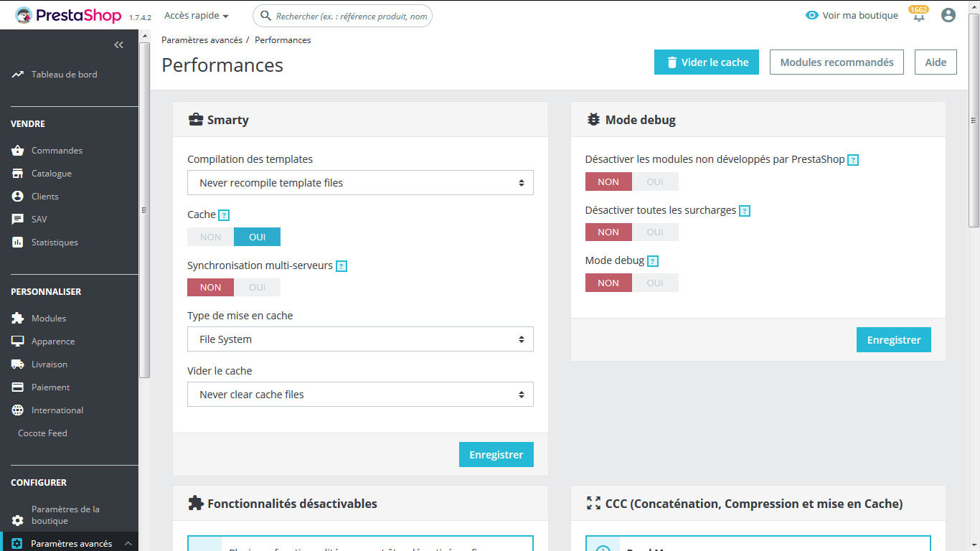This screenshot has height=551, width=980.
Task: Click the Modules puzzle icon
Action: (x=18, y=319)
